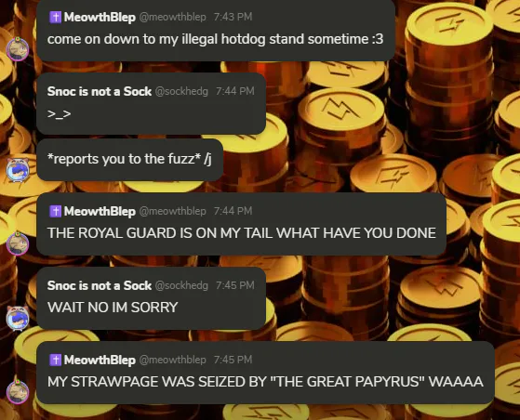520x420 pixels.
Task: Click the purple cross badge on the 7:43 PM message
Action: click(x=56, y=17)
